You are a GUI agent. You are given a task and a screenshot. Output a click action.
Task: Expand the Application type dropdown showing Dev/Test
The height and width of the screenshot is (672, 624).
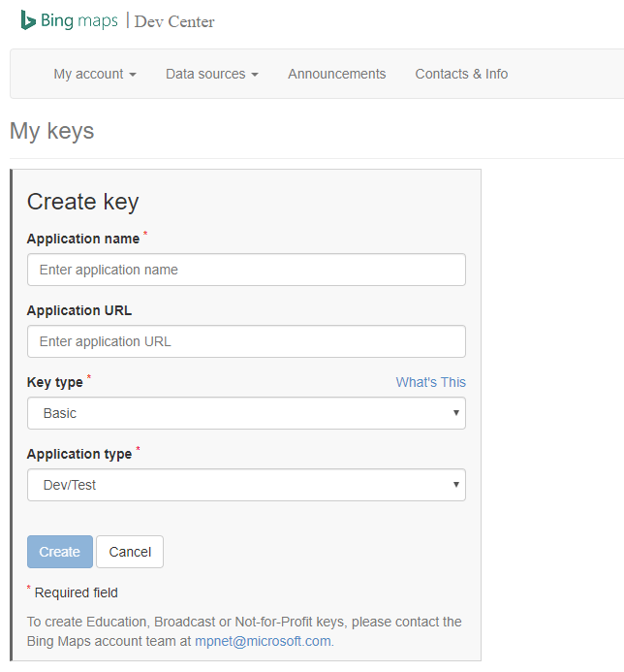(246, 485)
